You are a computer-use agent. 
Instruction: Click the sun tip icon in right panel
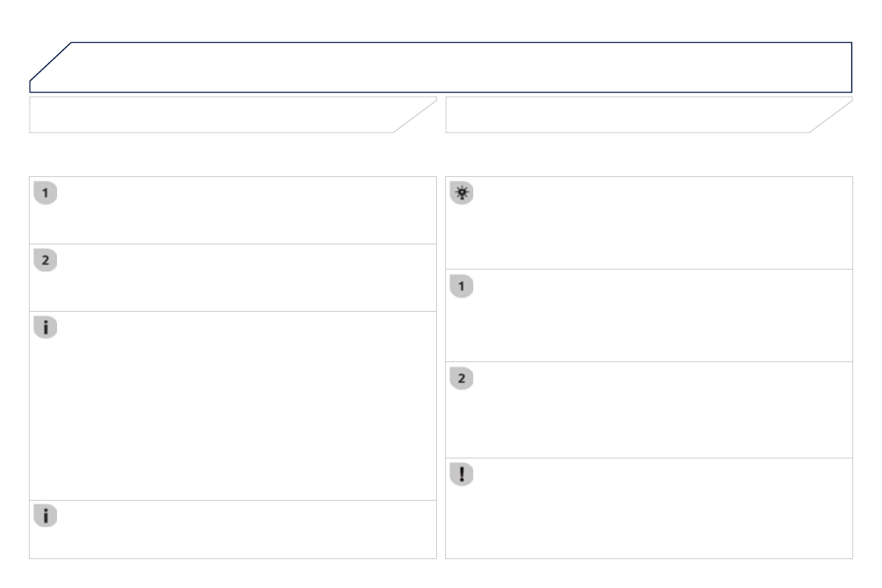pyautogui.click(x=463, y=194)
